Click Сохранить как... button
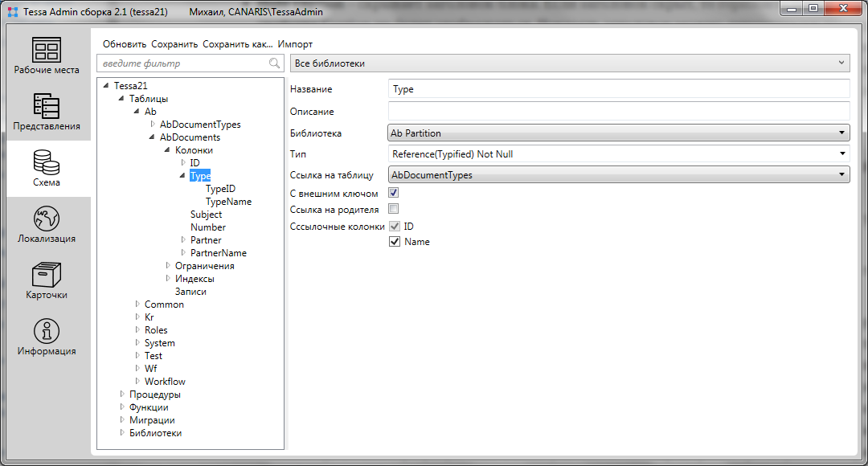Viewport: 868px width, 466px height. tap(237, 44)
